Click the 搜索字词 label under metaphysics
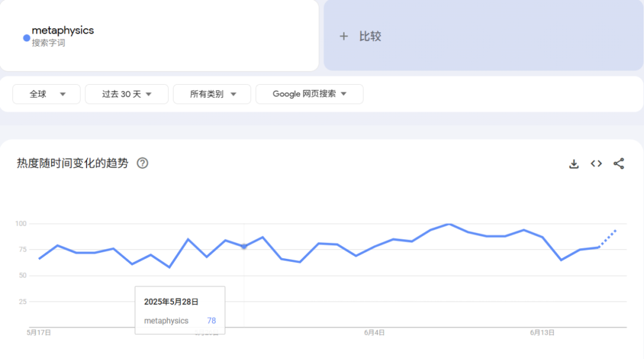644x359 pixels. (x=48, y=43)
